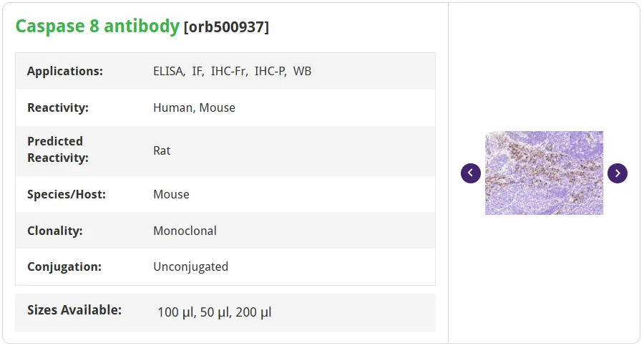Advance to the next product image
This screenshot has width=644, height=346.
(x=618, y=173)
